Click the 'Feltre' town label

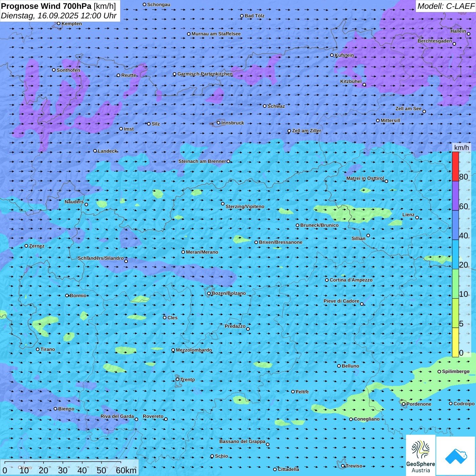point(302,392)
